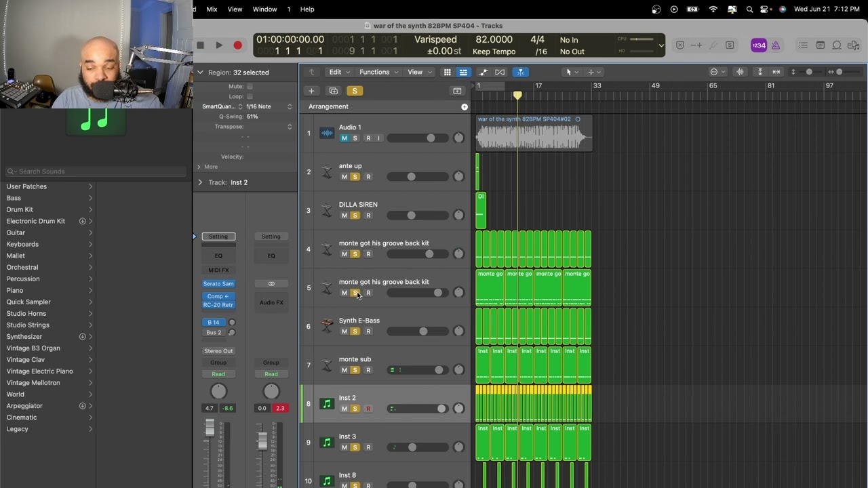The image size is (868, 488).
Task: Toggle the Count-in 1234 button
Action: coord(758,45)
